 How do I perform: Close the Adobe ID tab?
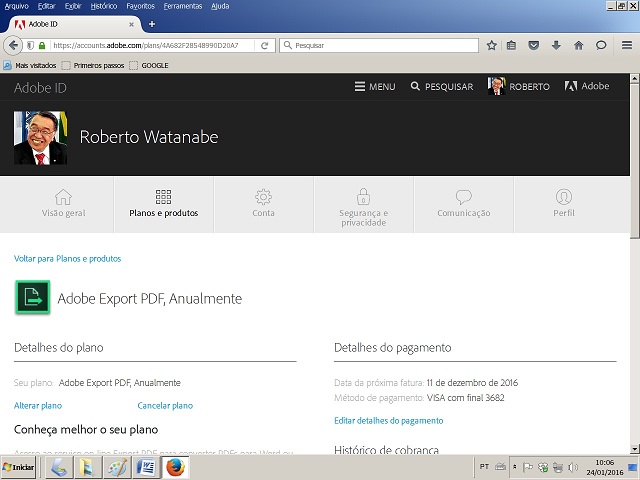(x=131, y=24)
